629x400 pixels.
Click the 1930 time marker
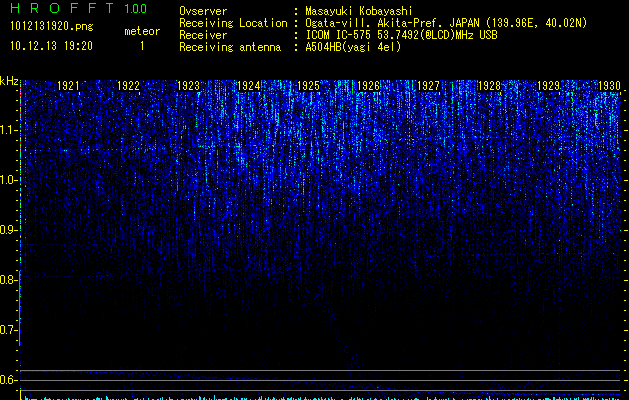pyautogui.click(x=609, y=86)
